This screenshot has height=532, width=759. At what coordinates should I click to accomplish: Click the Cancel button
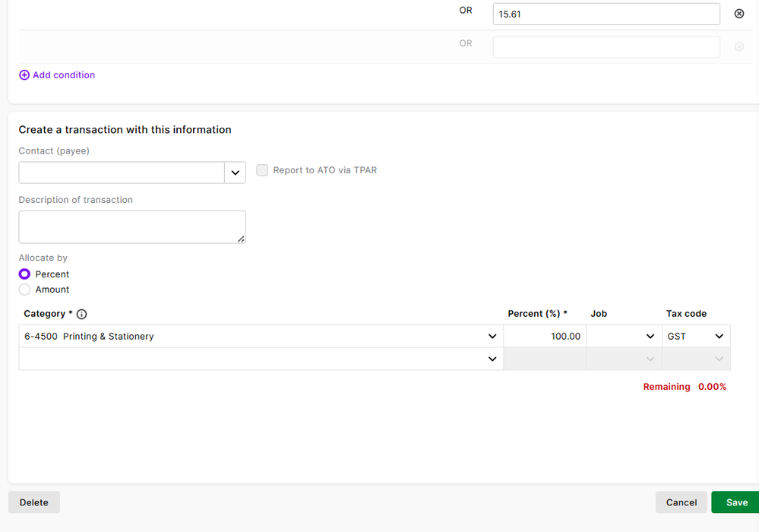(x=681, y=502)
